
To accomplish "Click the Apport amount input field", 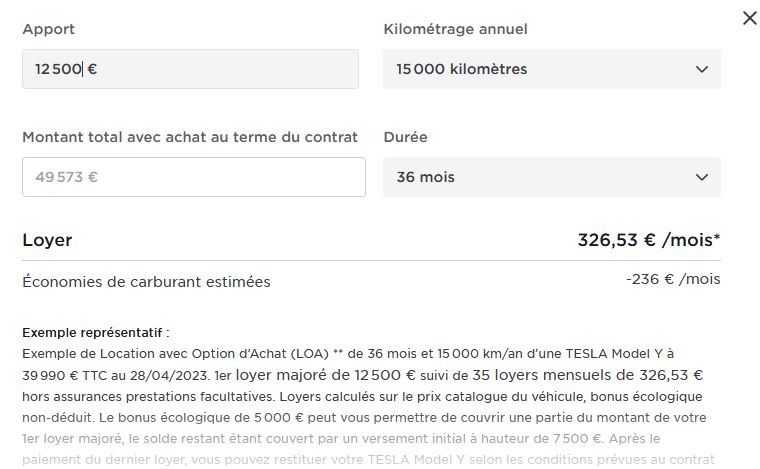I will [190, 69].
